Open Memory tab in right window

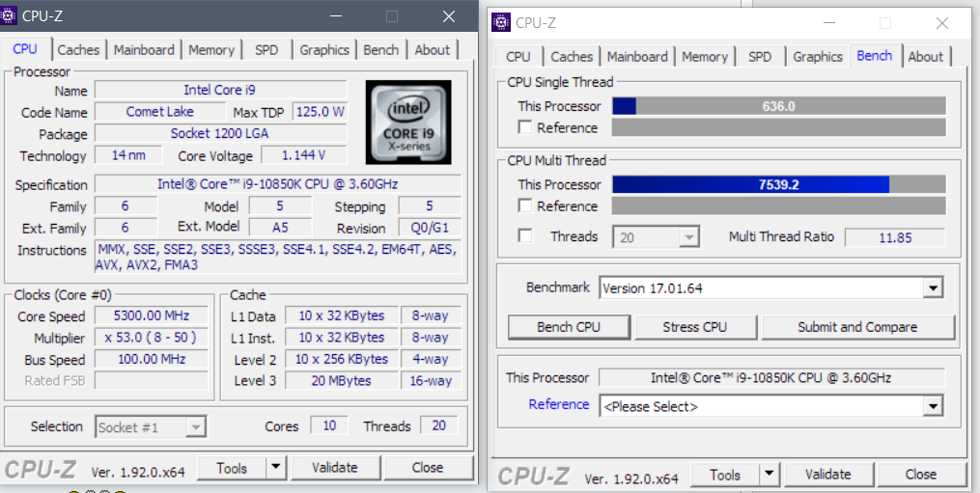pos(705,57)
